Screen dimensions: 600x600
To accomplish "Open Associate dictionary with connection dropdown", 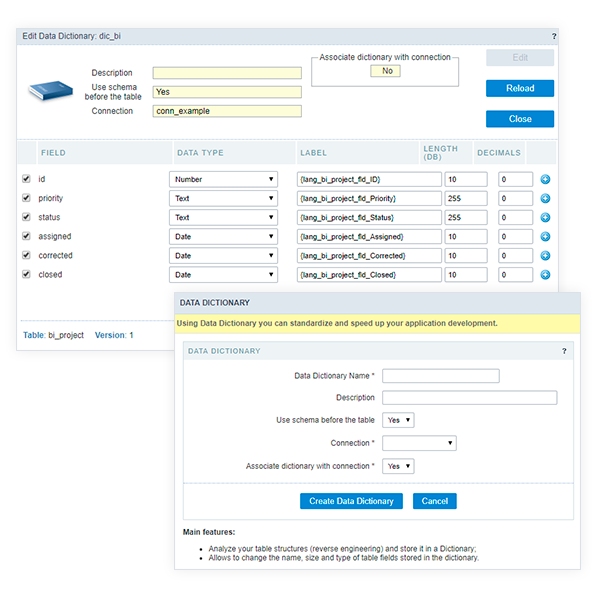I will [398, 466].
